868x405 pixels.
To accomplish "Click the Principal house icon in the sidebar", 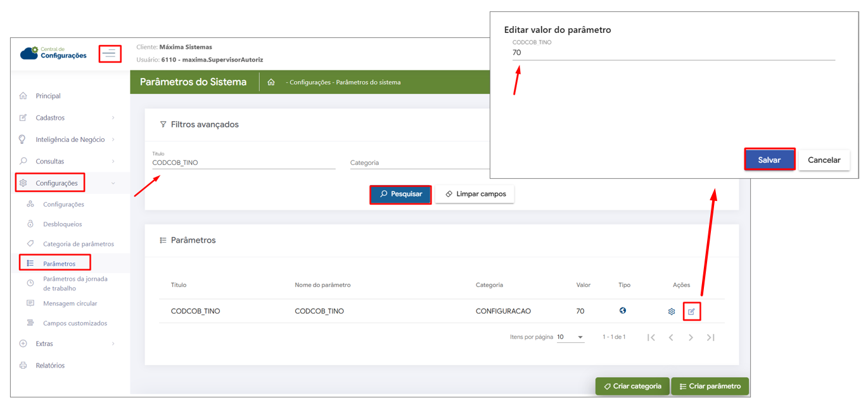I will point(23,96).
